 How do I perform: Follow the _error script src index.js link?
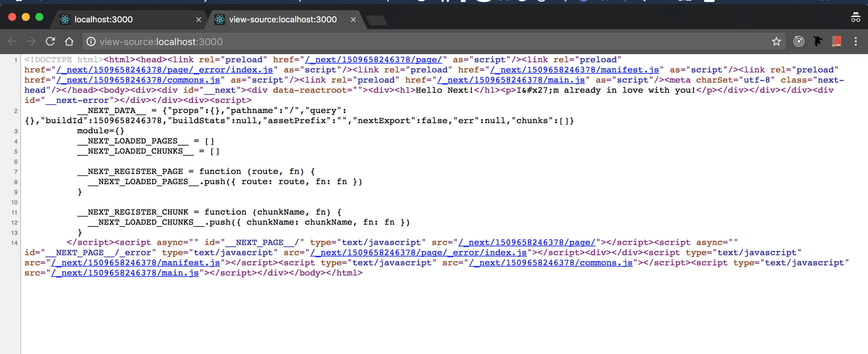pos(419,252)
